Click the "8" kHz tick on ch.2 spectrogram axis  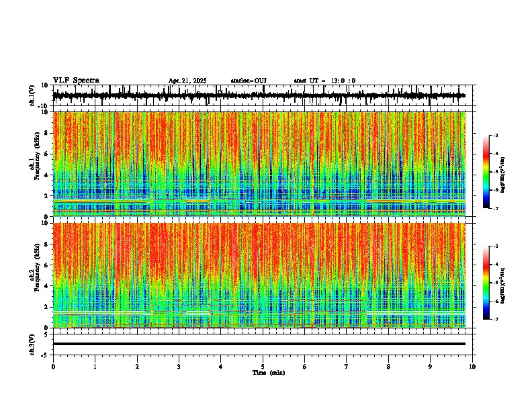click(47, 244)
